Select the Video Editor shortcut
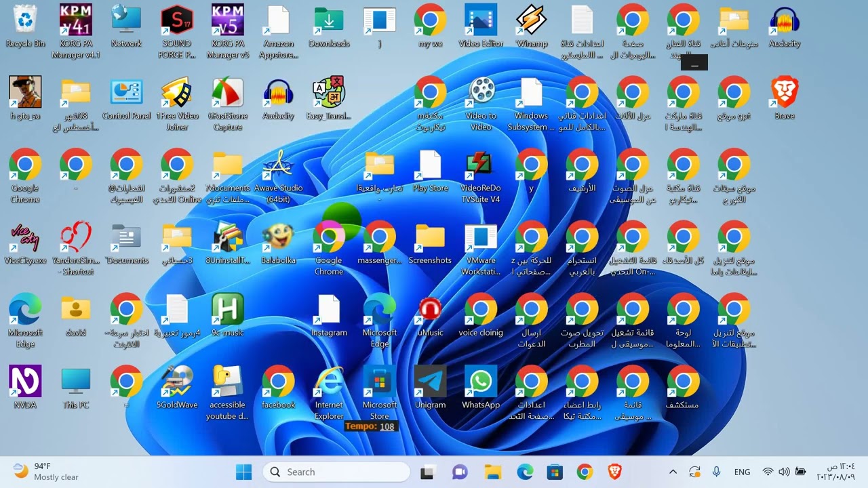 [481, 27]
